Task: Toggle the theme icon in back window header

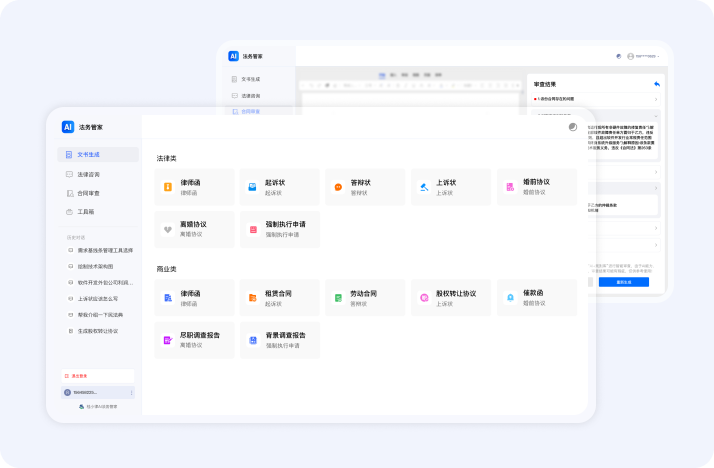Action: point(618,56)
